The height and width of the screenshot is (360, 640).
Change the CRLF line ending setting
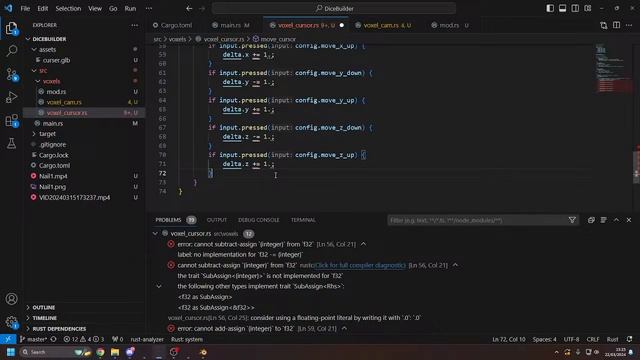coord(593,339)
